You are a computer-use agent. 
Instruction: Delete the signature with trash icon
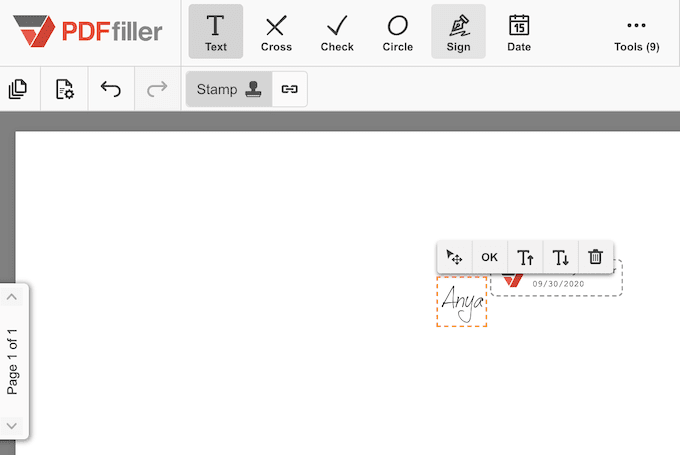pyautogui.click(x=596, y=257)
